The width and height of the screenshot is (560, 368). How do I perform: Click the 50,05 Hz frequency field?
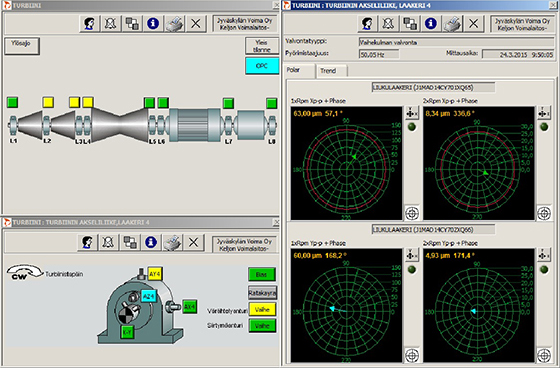pyautogui.click(x=379, y=54)
